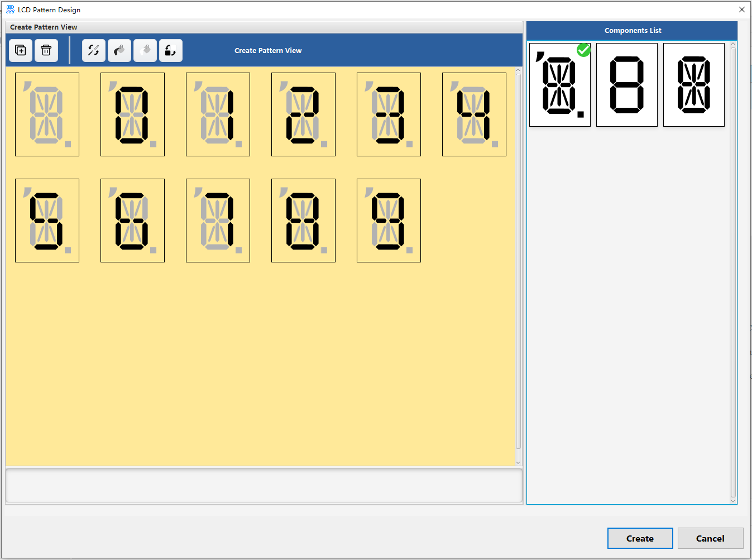
Task: Click the invert black-white segments icon
Action: coord(171,51)
